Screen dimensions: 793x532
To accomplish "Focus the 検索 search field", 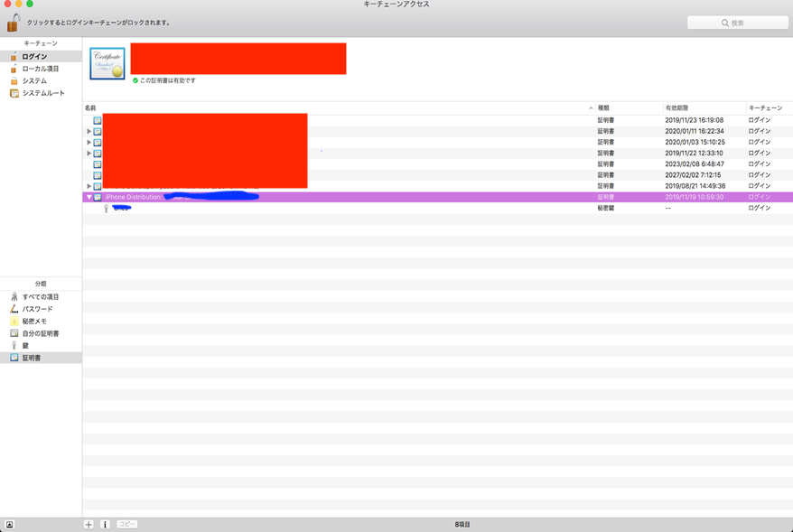I will click(x=737, y=23).
